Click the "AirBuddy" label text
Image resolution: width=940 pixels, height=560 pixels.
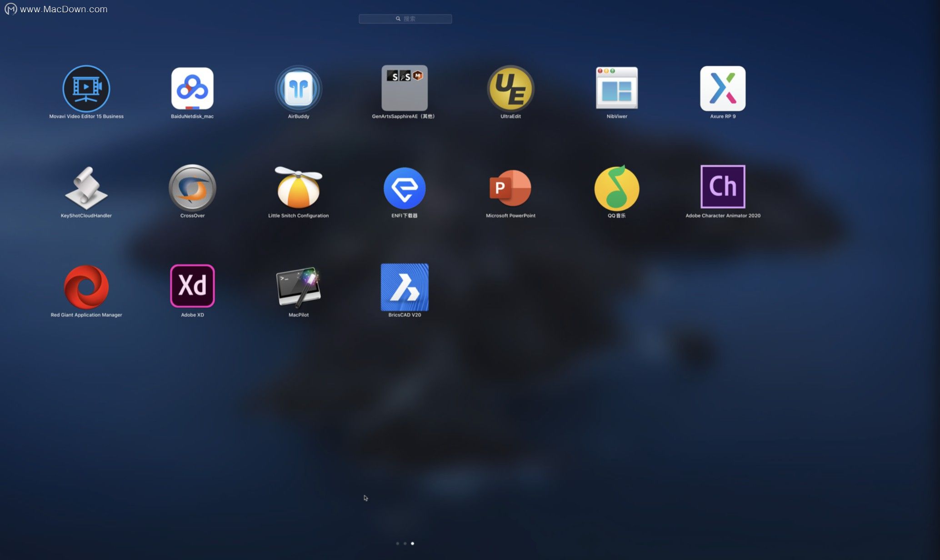pyautogui.click(x=299, y=116)
